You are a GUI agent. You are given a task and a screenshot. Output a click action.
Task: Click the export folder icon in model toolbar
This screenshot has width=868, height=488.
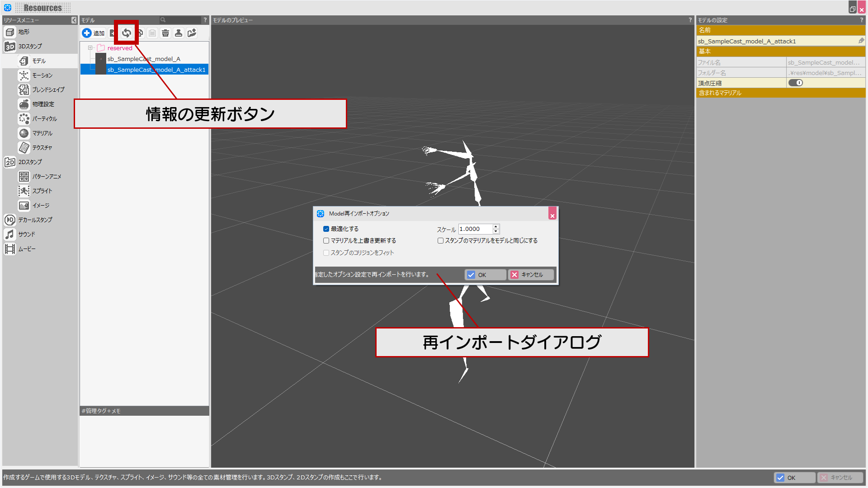[192, 33]
